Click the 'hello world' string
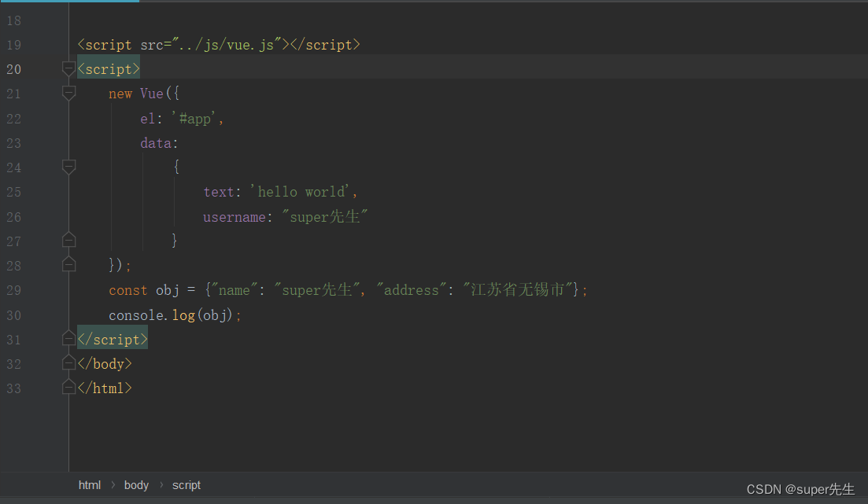This screenshot has height=504, width=868. click(x=300, y=191)
